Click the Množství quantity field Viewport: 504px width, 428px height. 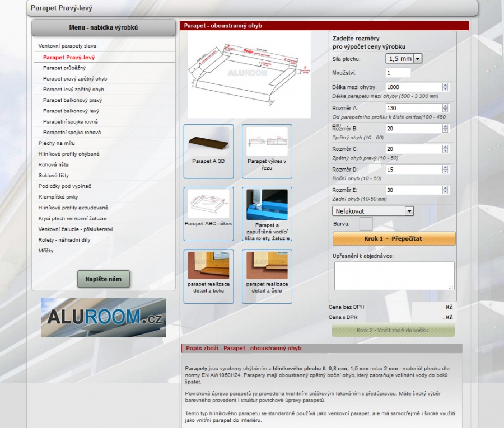tap(398, 73)
